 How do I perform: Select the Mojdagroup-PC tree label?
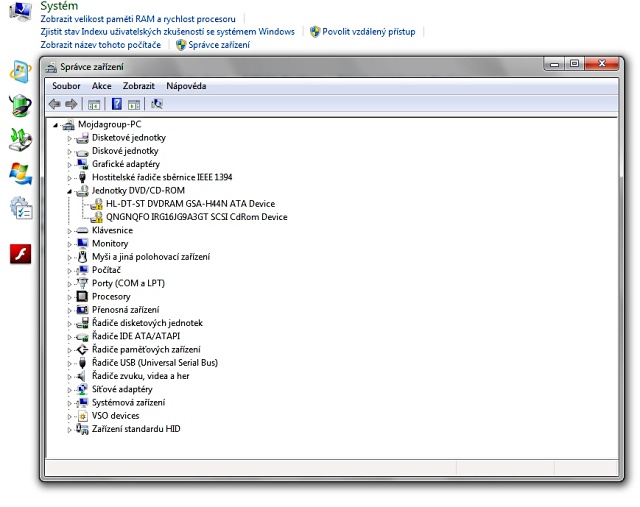[x=109, y=125]
